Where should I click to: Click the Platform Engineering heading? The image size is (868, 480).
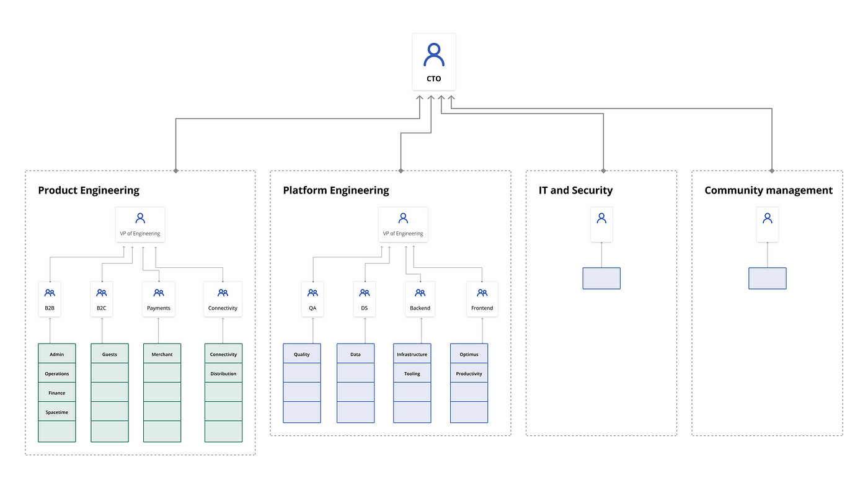click(336, 190)
